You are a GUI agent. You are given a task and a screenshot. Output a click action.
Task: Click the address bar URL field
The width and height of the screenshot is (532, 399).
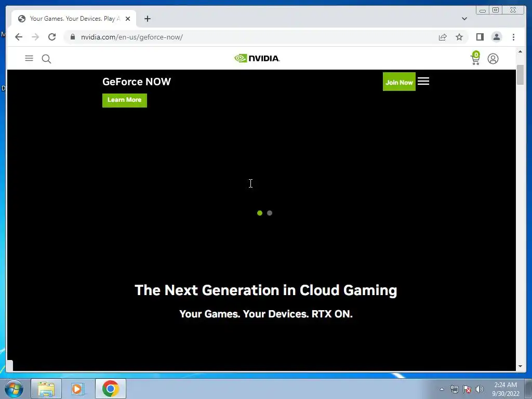point(251,37)
